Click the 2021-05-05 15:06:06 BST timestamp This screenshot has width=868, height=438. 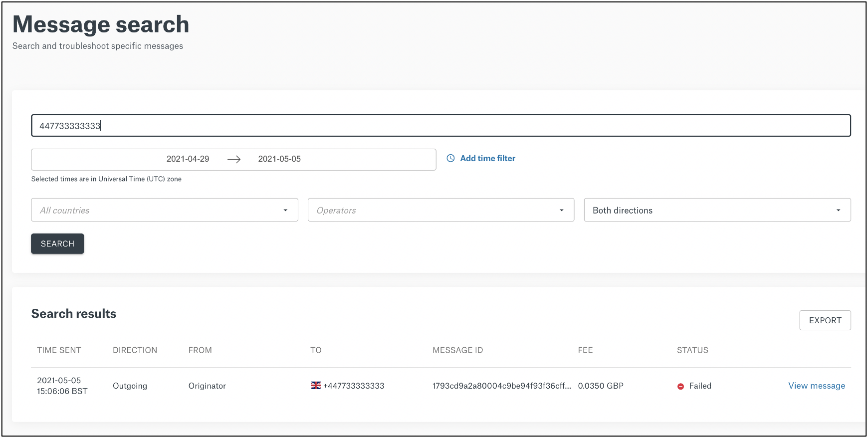click(62, 386)
